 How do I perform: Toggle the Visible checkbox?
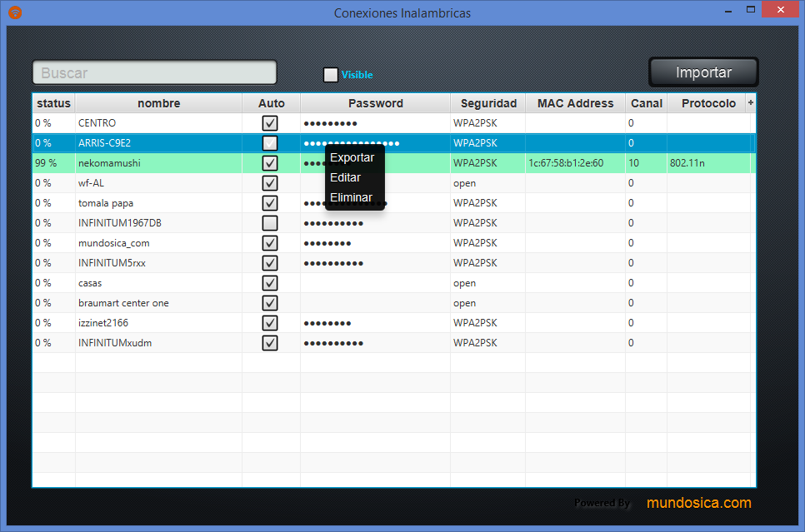coord(331,75)
